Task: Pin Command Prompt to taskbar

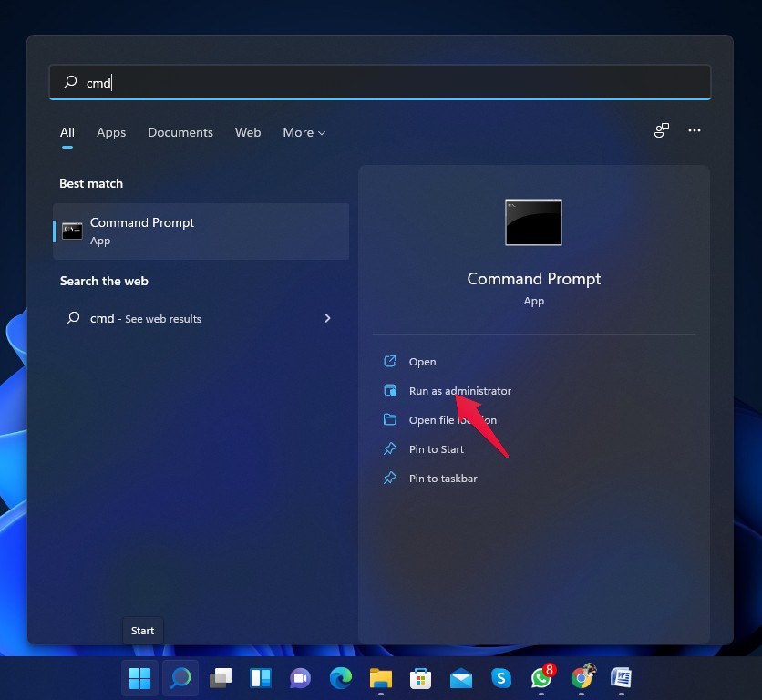Action: pyautogui.click(x=440, y=478)
